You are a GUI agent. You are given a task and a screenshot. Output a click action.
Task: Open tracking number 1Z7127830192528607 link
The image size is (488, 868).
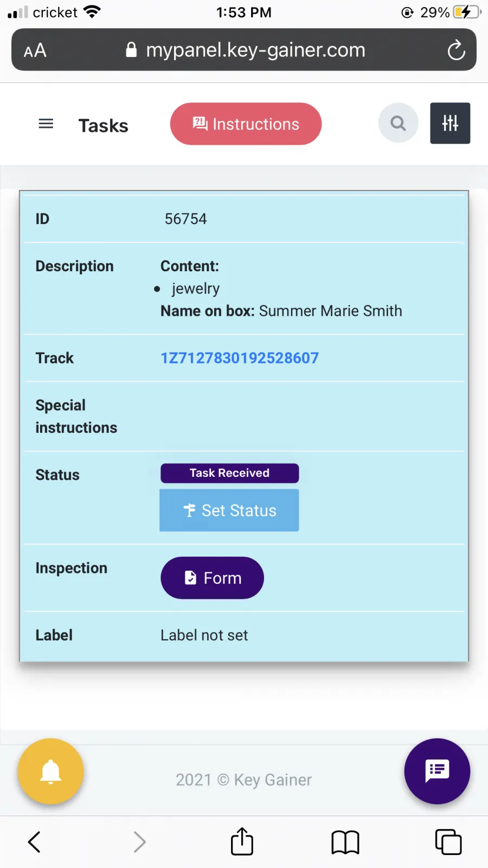pyautogui.click(x=240, y=358)
